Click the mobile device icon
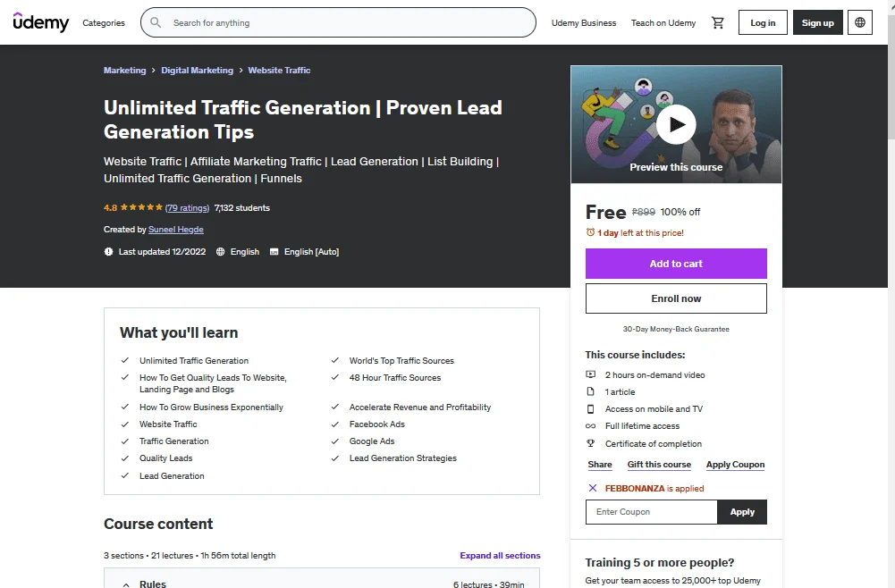The image size is (895, 588). [591, 409]
